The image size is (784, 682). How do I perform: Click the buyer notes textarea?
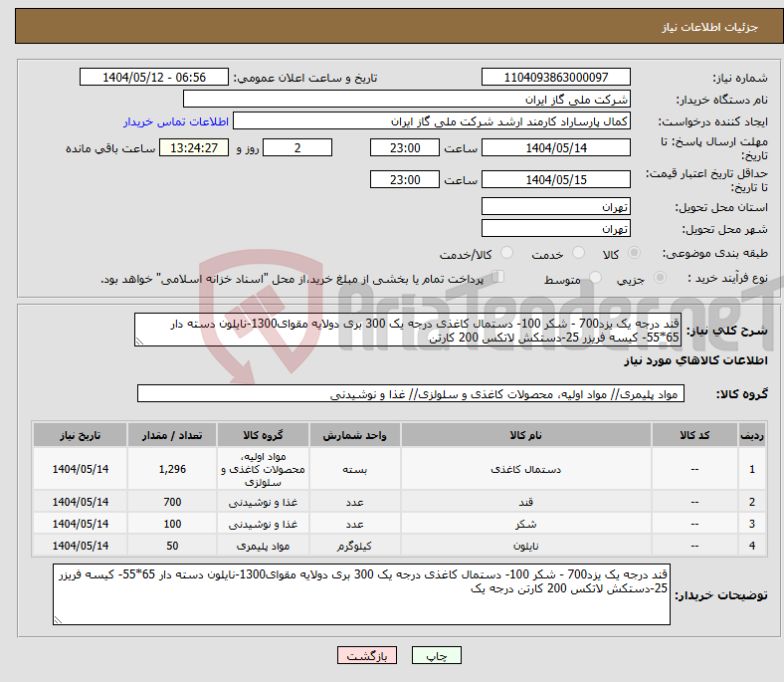coord(361,594)
